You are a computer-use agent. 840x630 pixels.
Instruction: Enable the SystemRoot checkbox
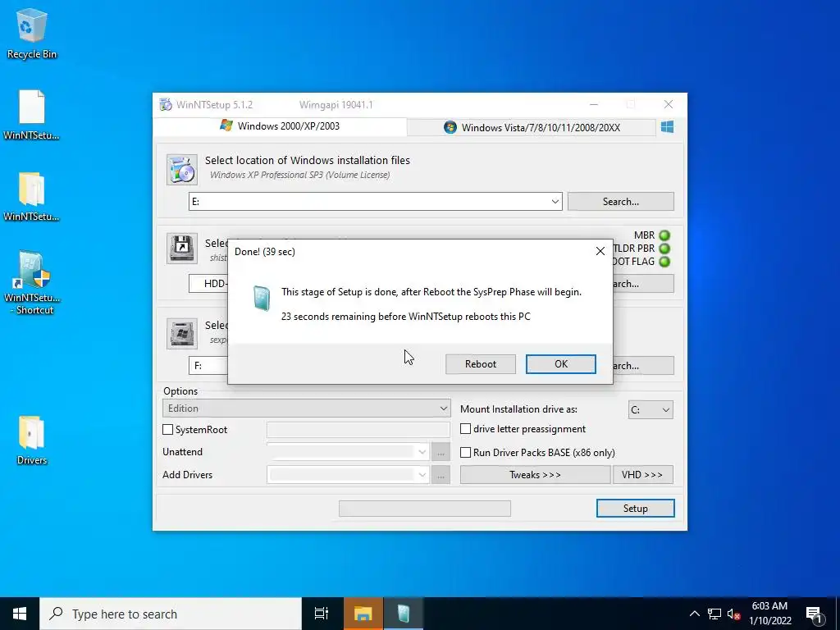click(x=167, y=430)
